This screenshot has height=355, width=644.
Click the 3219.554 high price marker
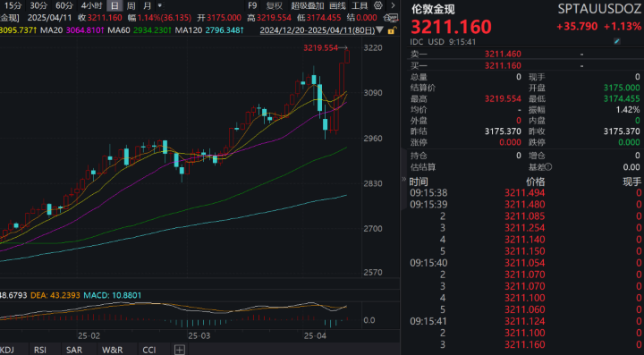coord(320,48)
